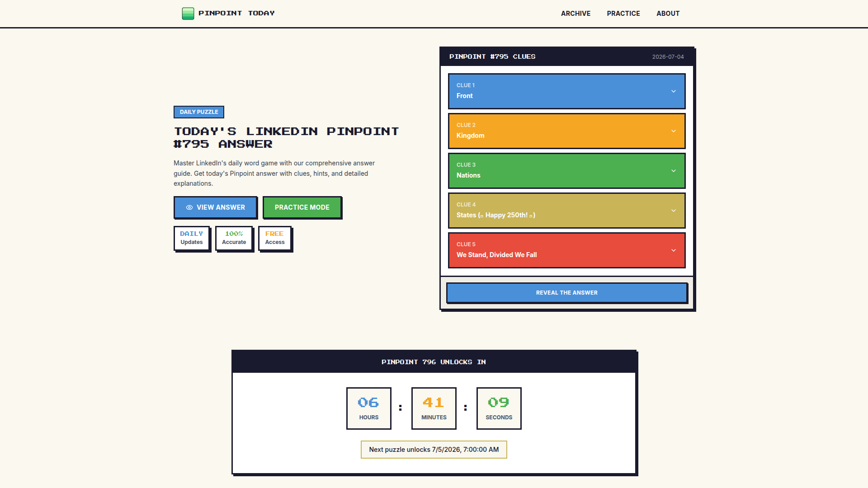Click Reveal The Answer button

click(x=566, y=293)
